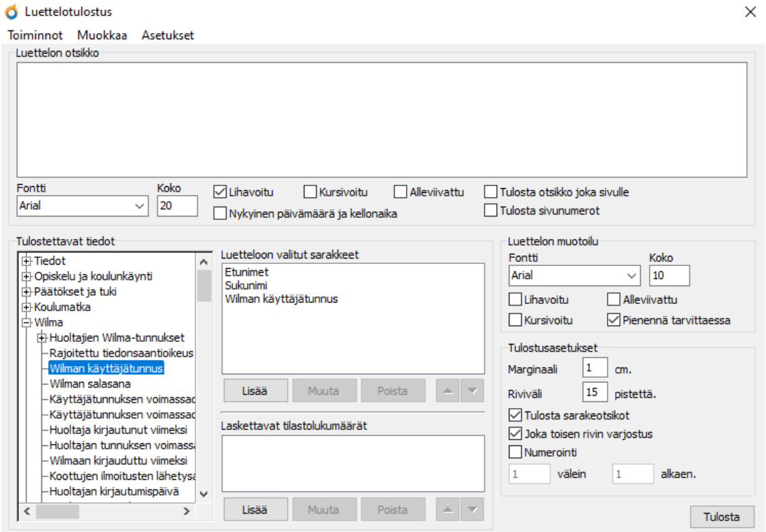Click the tree horizontal scrollbar thumb

tap(57, 512)
